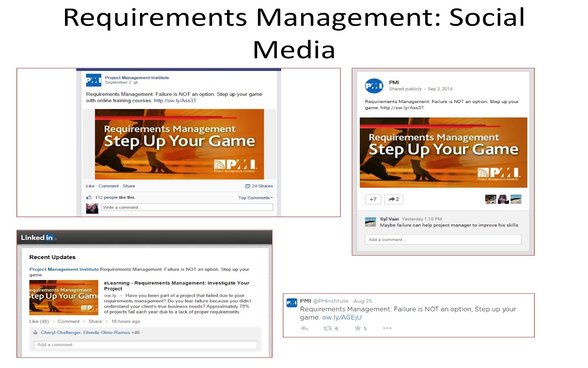Follow the ow.ly/AGEjU link in the tweet
588x368 pixels.
(x=342, y=317)
